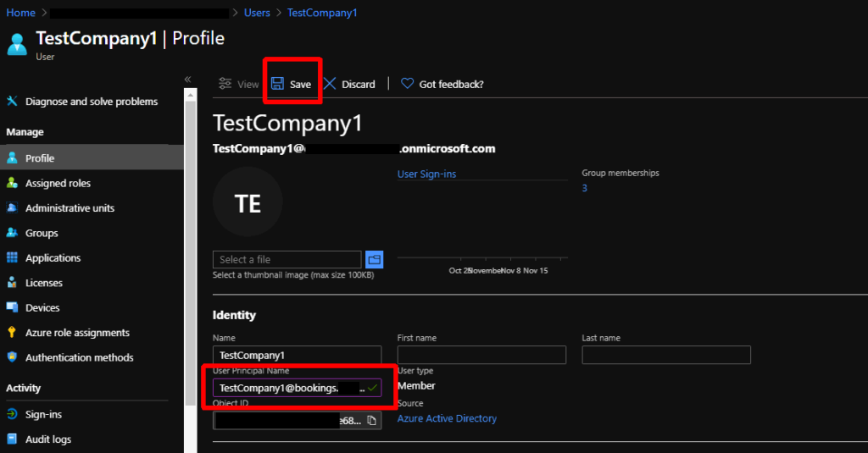Click the Assigned roles icon
The width and height of the screenshot is (868, 453).
(x=12, y=183)
